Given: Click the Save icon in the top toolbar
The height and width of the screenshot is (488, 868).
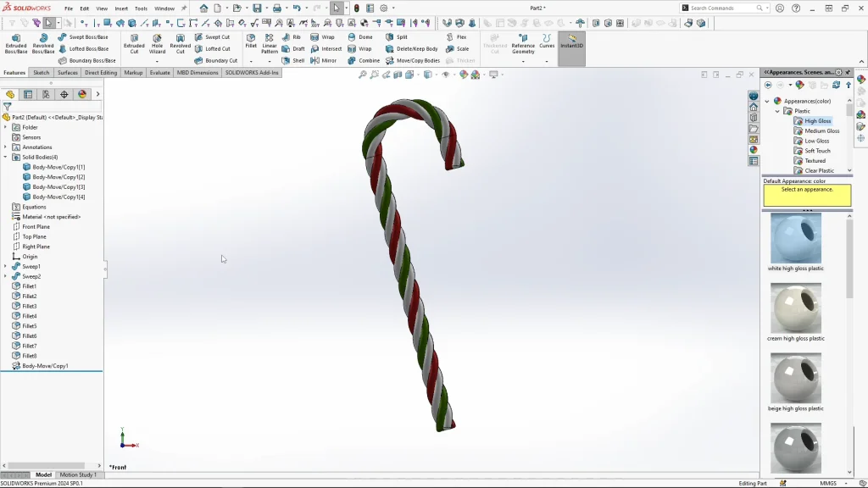Looking at the screenshot, I should point(257,8).
